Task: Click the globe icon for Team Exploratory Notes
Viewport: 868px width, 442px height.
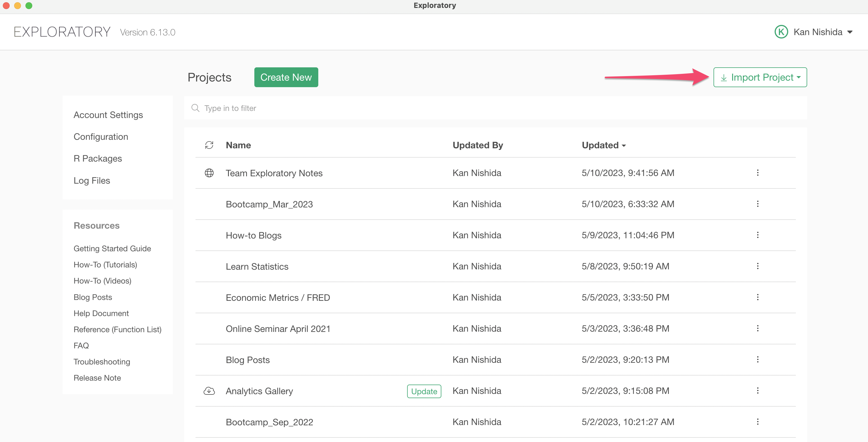Action: coord(209,173)
